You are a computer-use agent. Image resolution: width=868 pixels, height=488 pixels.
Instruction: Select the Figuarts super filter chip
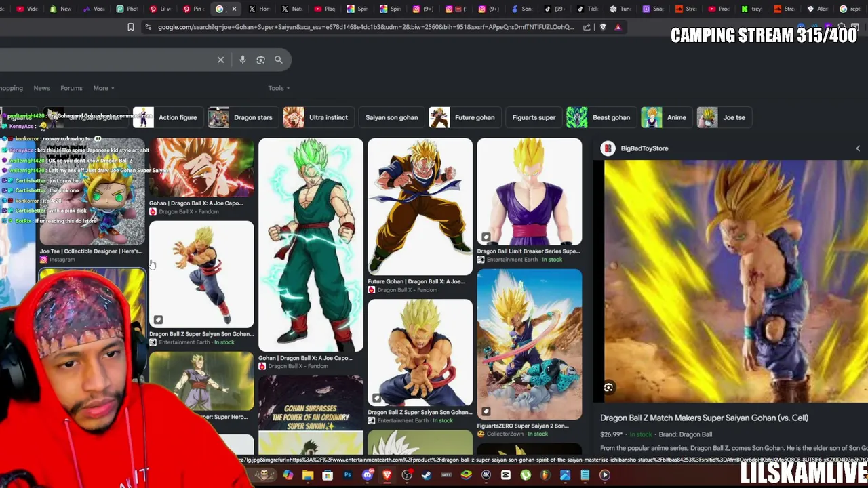534,117
